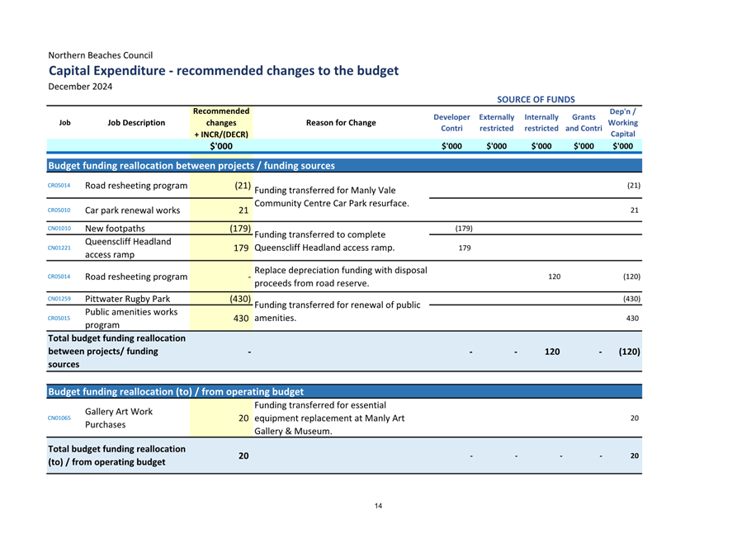Viewport: 756px width, 534px height.
Task: Click the recommended change (430) for Pittwater Rugby Park
Action: 240,299
